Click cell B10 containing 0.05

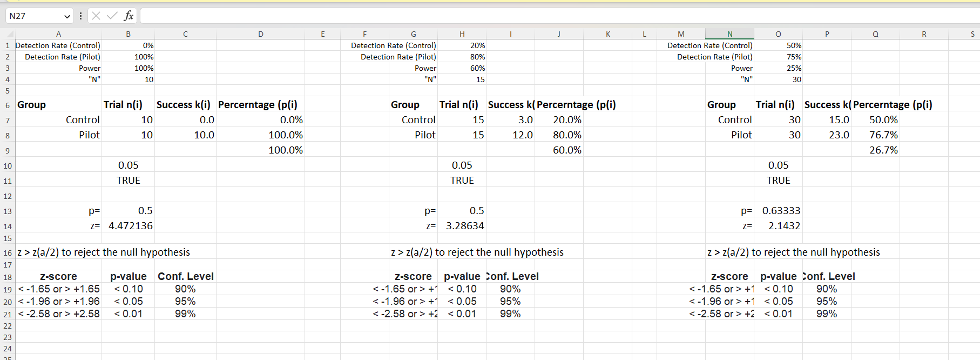tap(128, 165)
